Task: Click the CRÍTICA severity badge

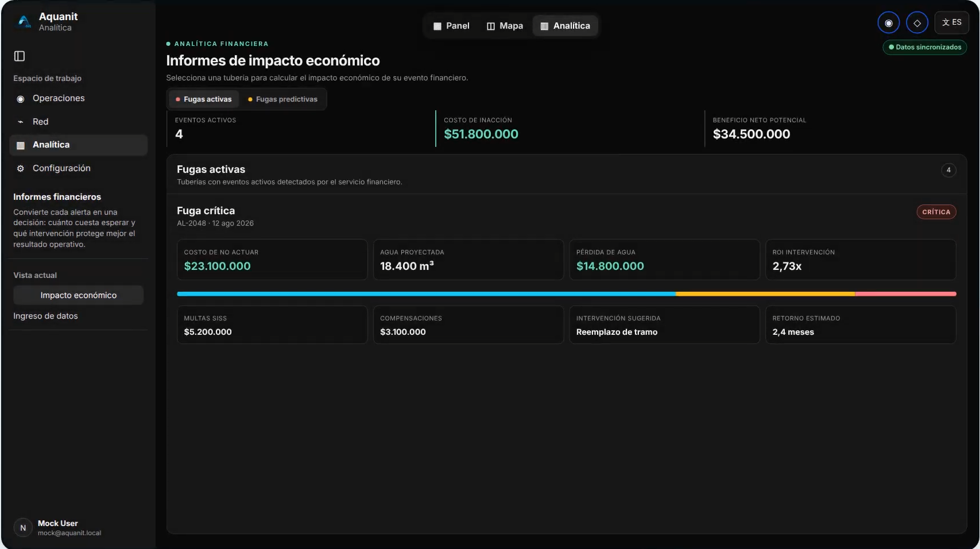Action: coord(936,212)
